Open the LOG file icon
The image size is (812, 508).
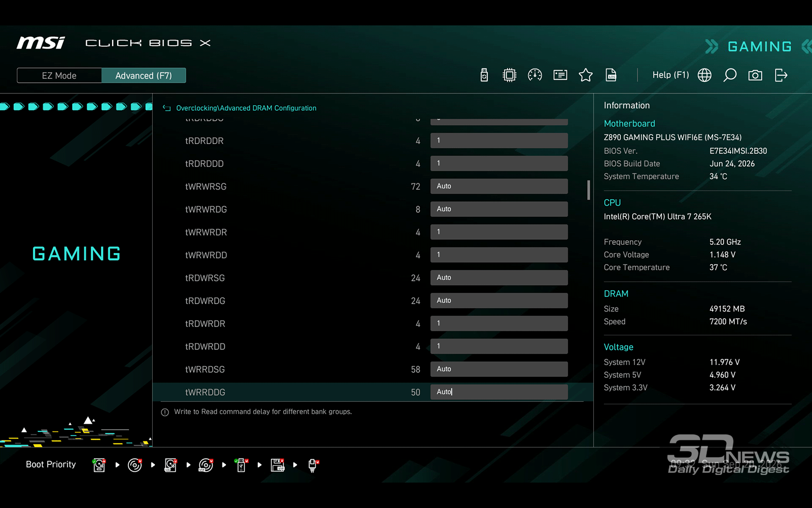coord(611,75)
